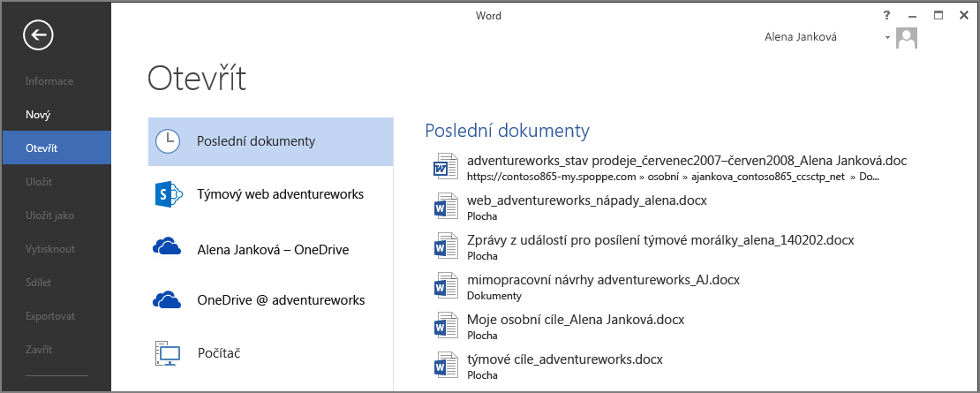980x393 pixels.
Task: Open Moje osobní cíle_Alena Janková.docx file name
Action: click(576, 320)
